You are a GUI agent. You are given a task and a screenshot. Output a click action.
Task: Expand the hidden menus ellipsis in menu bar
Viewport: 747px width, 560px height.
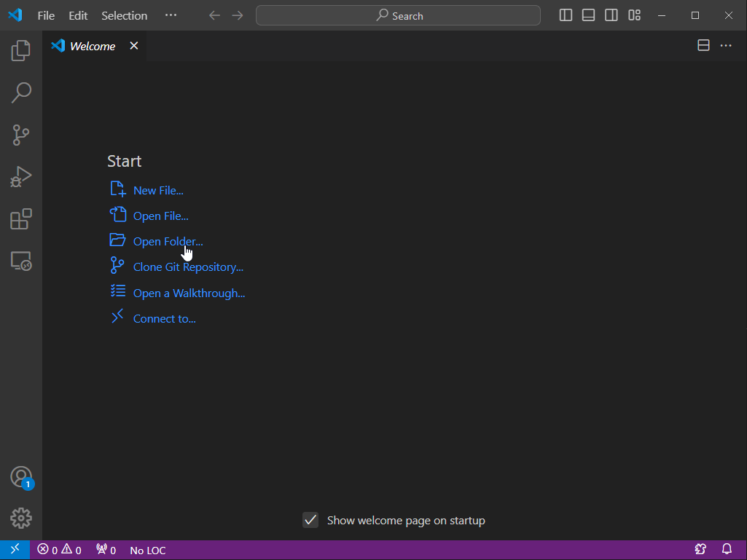(x=171, y=15)
